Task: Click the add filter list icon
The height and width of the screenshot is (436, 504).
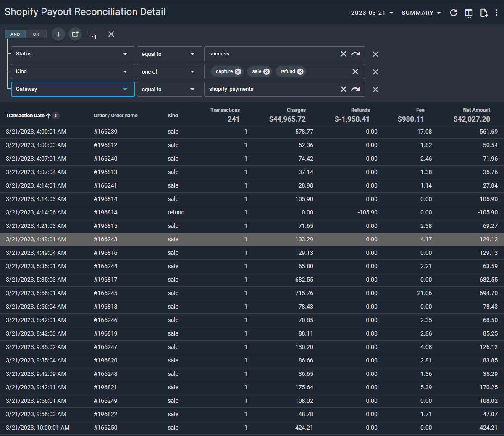Action: point(93,34)
